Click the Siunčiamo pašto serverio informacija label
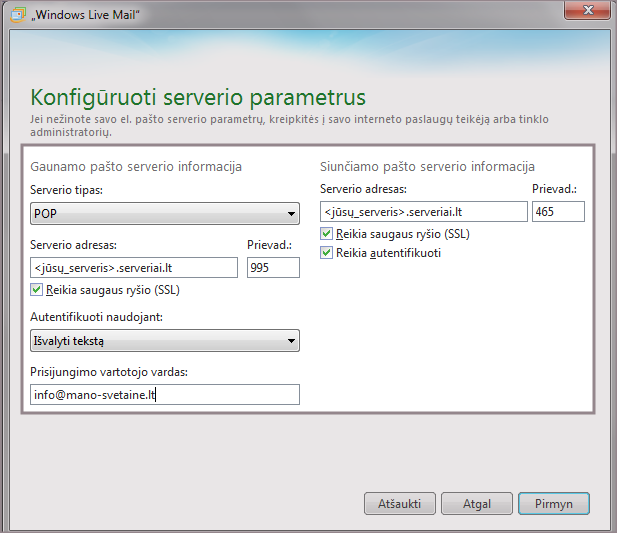This screenshot has height=533, width=617. point(427,166)
